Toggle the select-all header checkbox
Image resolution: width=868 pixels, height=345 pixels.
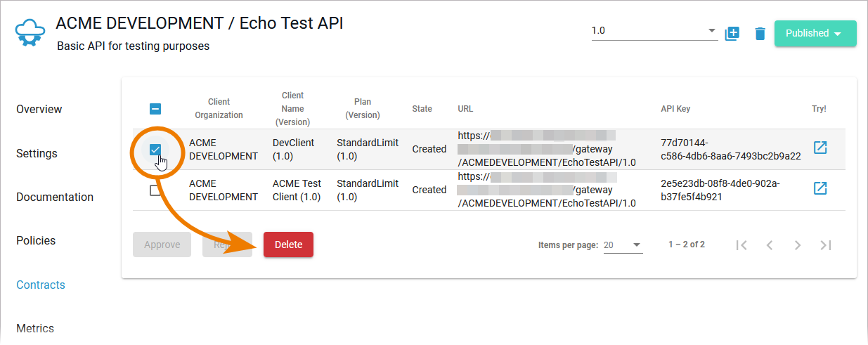pos(155,109)
